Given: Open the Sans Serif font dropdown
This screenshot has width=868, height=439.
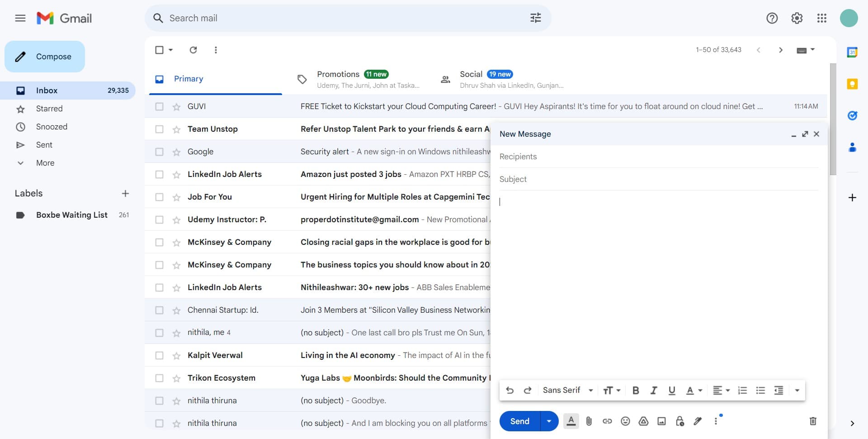Looking at the screenshot, I should click(x=567, y=391).
